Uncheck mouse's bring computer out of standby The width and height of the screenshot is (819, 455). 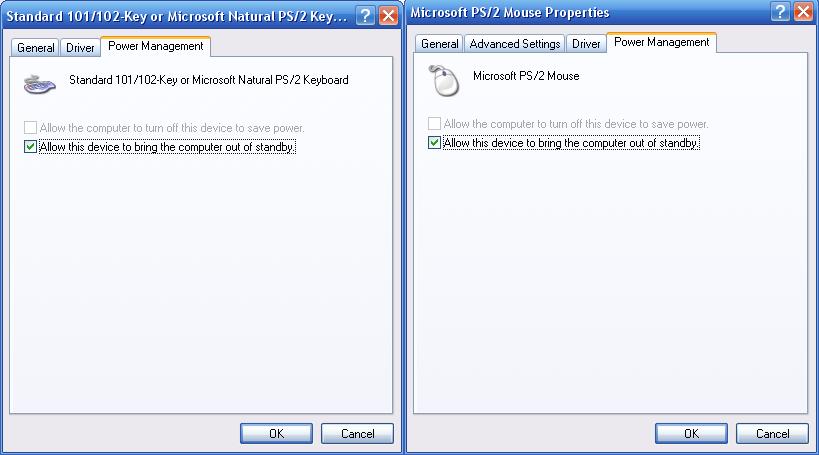[x=434, y=143]
